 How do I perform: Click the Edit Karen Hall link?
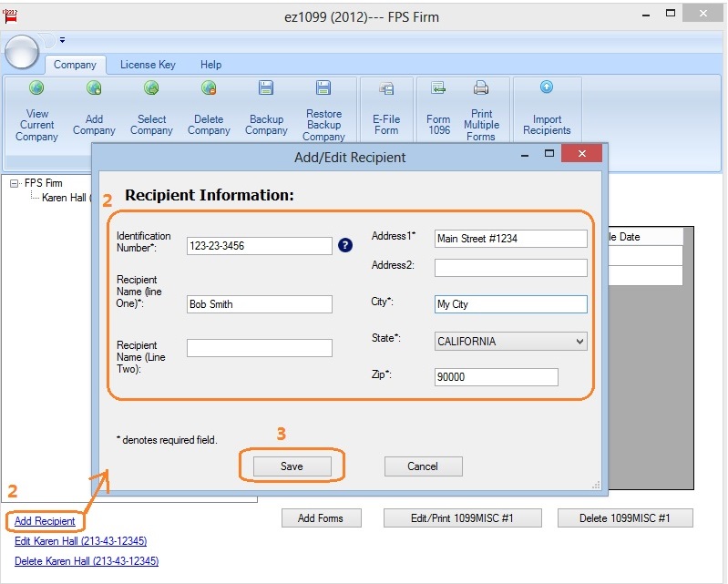[80, 541]
